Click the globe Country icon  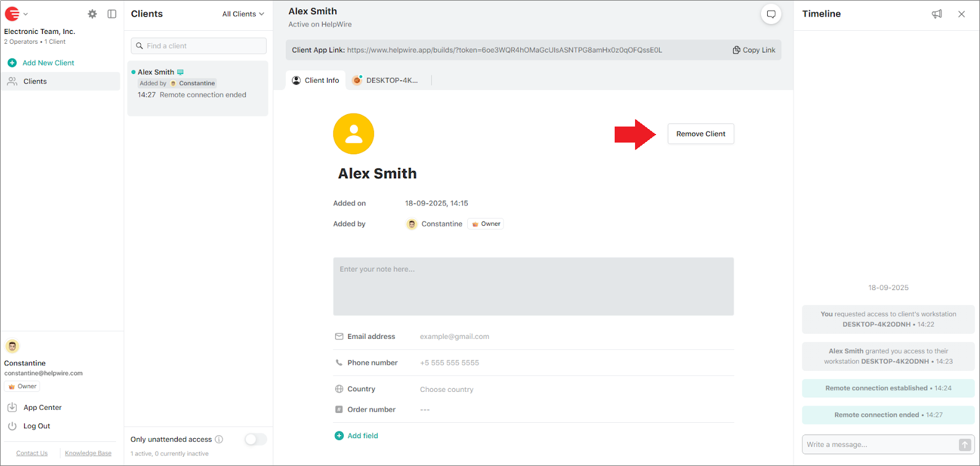tap(339, 389)
